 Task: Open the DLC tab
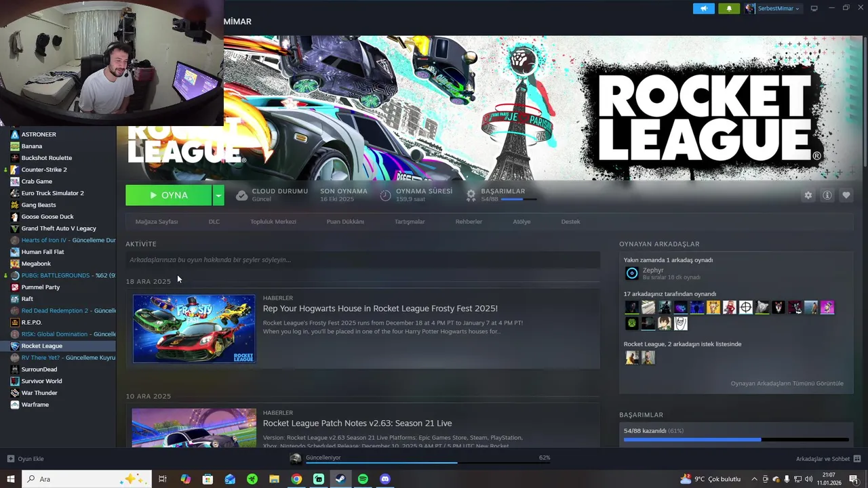point(214,222)
